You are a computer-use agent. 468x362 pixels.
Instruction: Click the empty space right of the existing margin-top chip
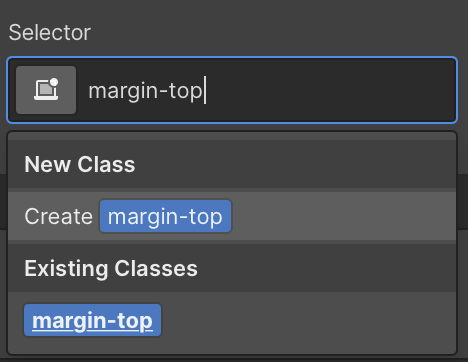(308, 320)
